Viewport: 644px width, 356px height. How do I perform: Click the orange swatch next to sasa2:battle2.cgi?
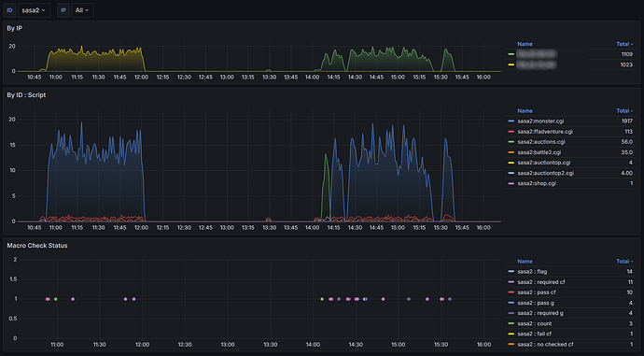[511, 152]
